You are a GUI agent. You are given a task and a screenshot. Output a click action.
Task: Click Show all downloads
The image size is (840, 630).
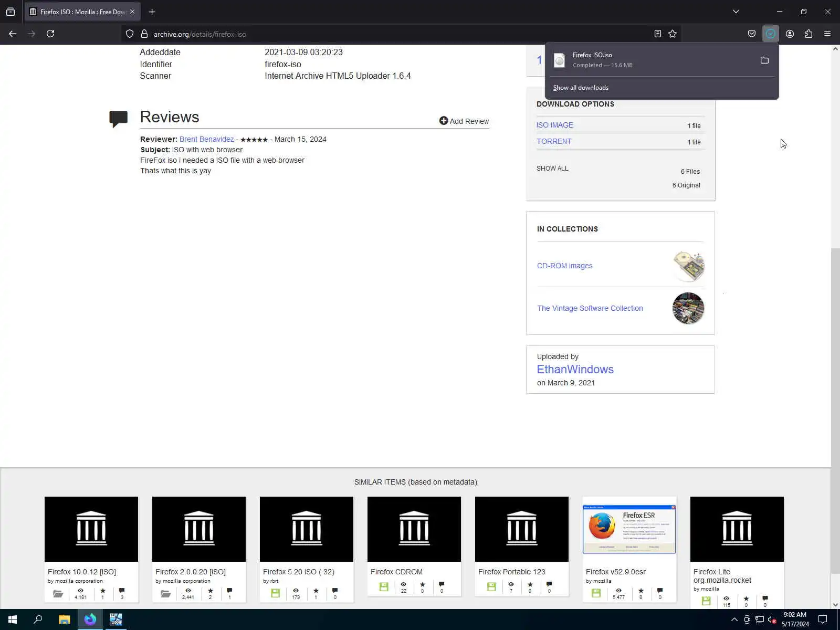581,88
